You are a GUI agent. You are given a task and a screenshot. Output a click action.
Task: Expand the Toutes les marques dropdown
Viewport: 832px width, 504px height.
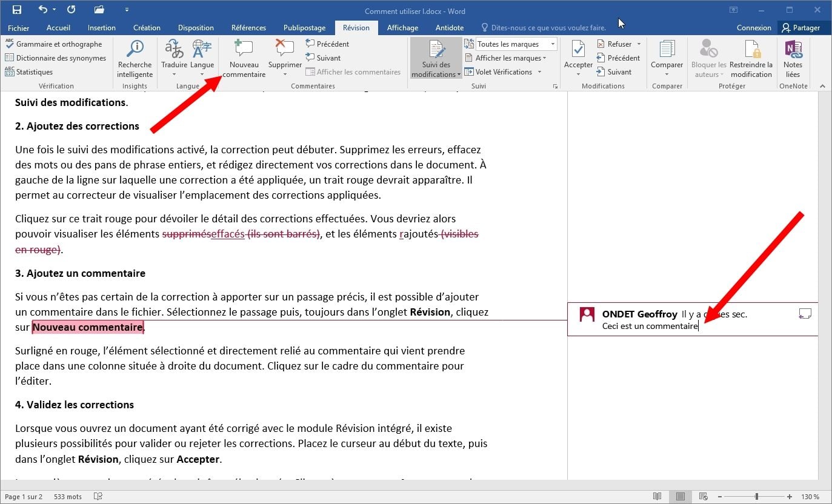click(x=553, y=44)
